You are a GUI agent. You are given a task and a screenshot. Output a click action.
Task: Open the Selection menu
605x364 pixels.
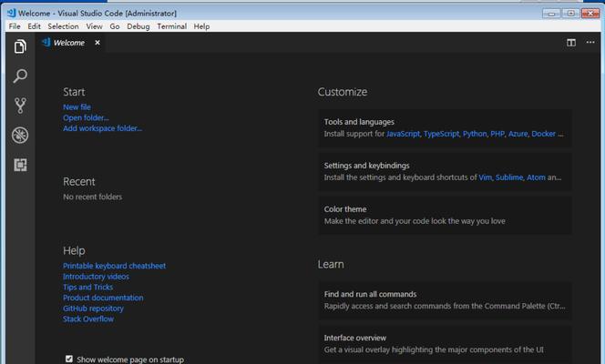click(x=63, y=26)
